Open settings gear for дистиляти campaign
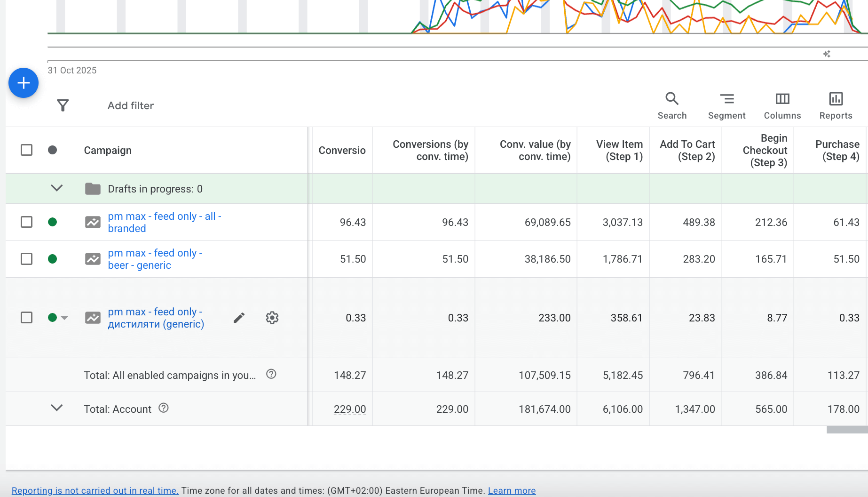The image size is (868, 497). [x=272, y=318]
